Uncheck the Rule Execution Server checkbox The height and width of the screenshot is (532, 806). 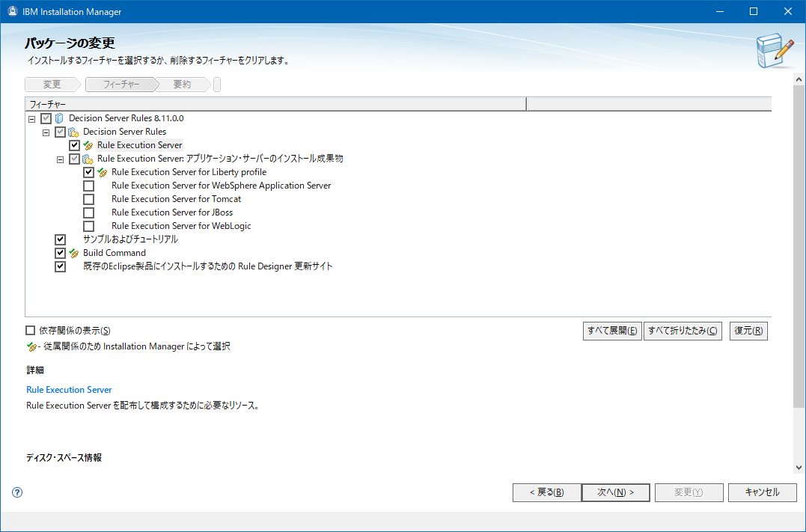tap(75, 145)
